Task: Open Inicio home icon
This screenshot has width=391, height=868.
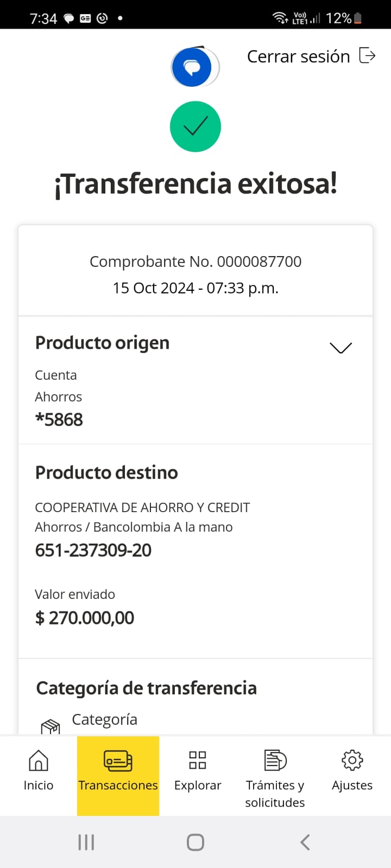Action: pyautogui.click(x=38, y=761)
